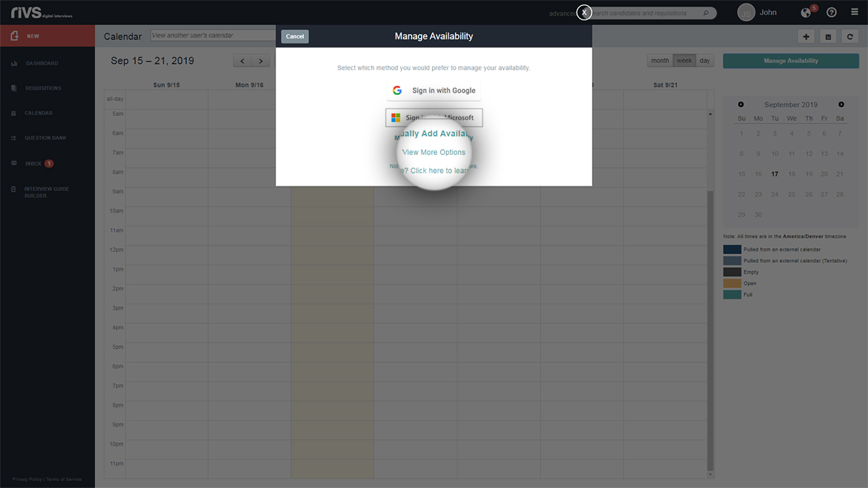
Task: Click the Sat 9/21 column header
Action: 665,85
